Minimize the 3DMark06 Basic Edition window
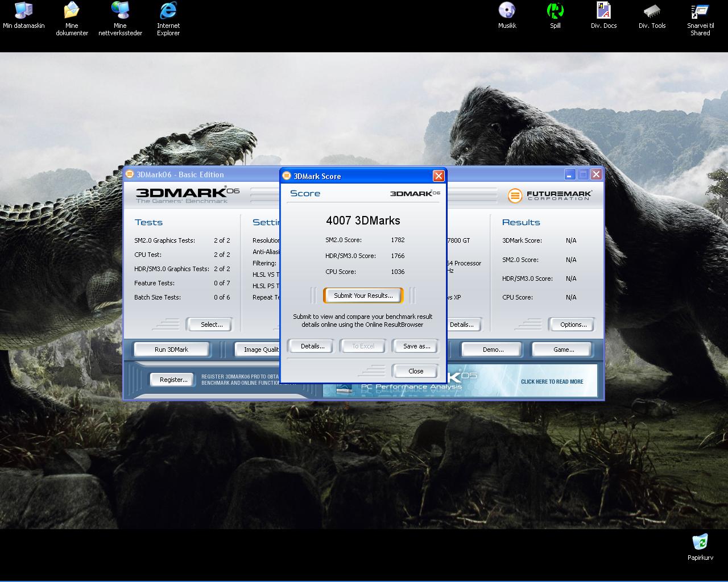Image resolution: width=728 pixels, height=582 pixels. (569, 174)
